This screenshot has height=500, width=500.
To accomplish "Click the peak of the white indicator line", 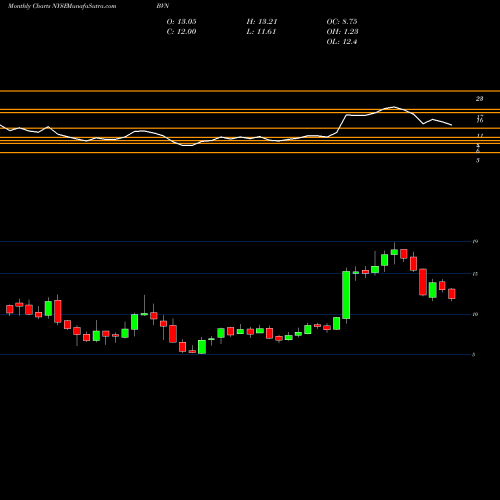I will click(394, 107).
